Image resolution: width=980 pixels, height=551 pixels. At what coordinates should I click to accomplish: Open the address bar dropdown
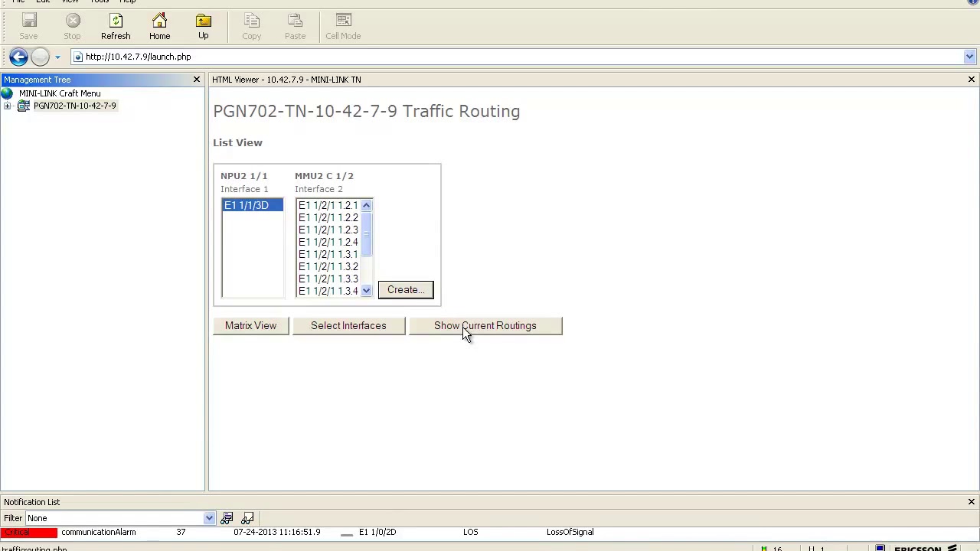tap(969, 57)
